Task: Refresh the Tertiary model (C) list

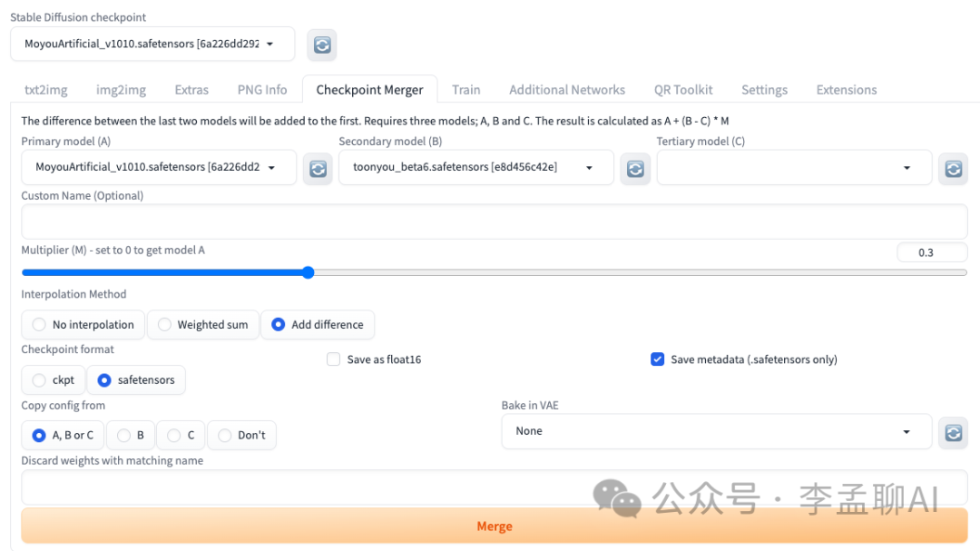Action: (953, 169)
